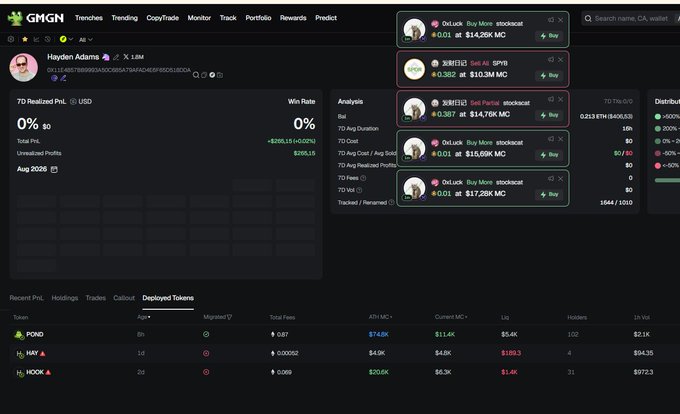Click Buy on the $15.69K MC stockcat alert
Viewport: 680px width, 414px height.
(549, 154)
